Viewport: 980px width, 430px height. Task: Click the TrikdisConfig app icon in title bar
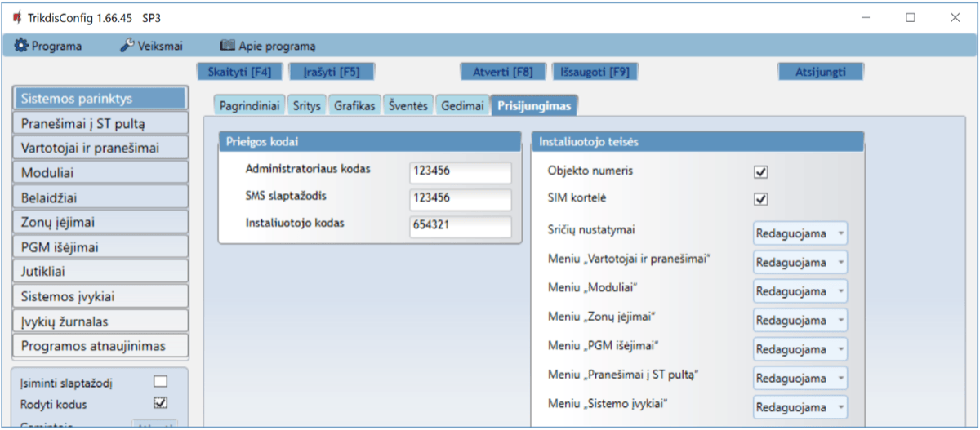point(16,17)
